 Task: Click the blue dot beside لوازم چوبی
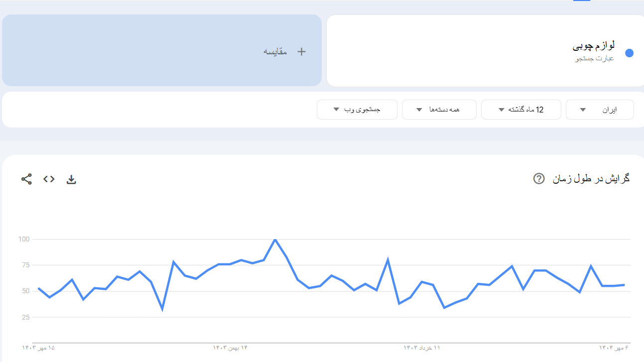click(x=629, y=53)
